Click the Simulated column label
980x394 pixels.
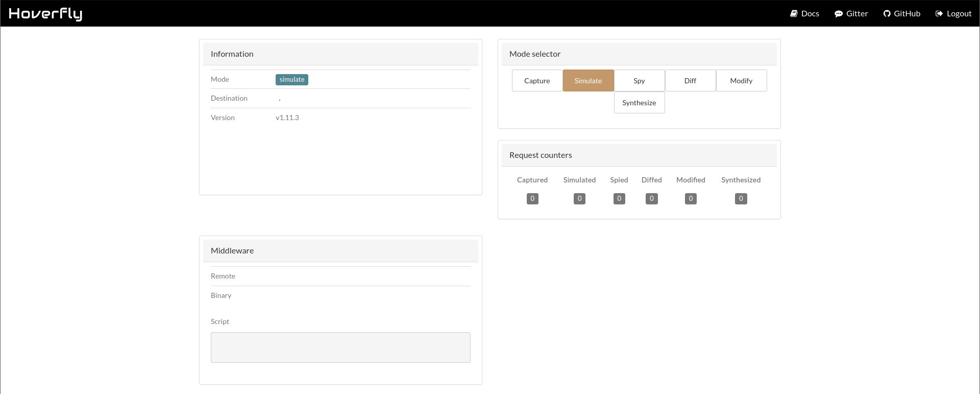(x=579, y=180)
